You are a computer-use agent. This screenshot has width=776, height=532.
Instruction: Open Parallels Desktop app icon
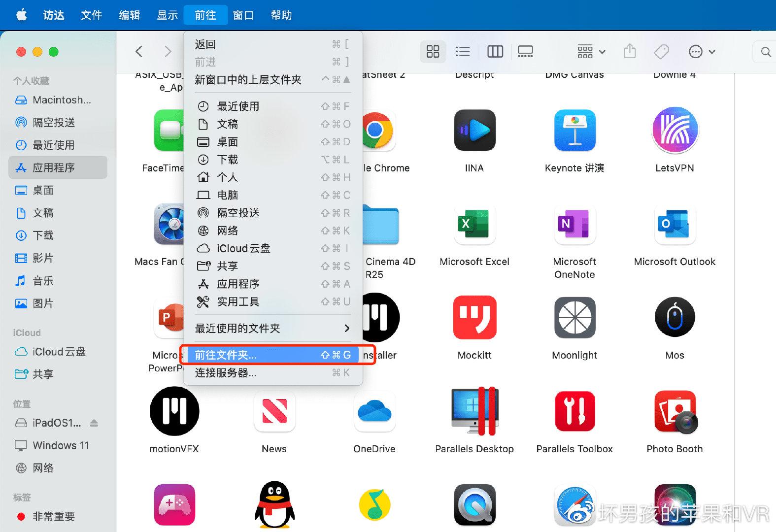pyautogui.click(x=474, y=411)
